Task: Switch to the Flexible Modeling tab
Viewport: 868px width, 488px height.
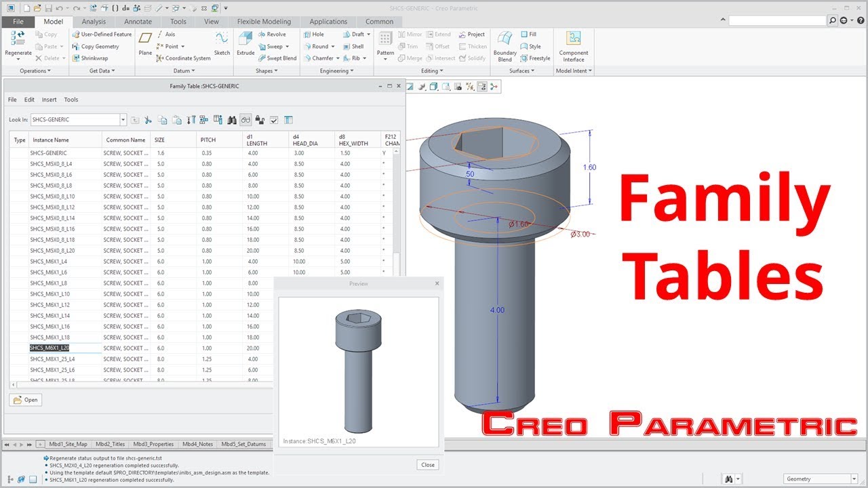Action: [264, 22]
